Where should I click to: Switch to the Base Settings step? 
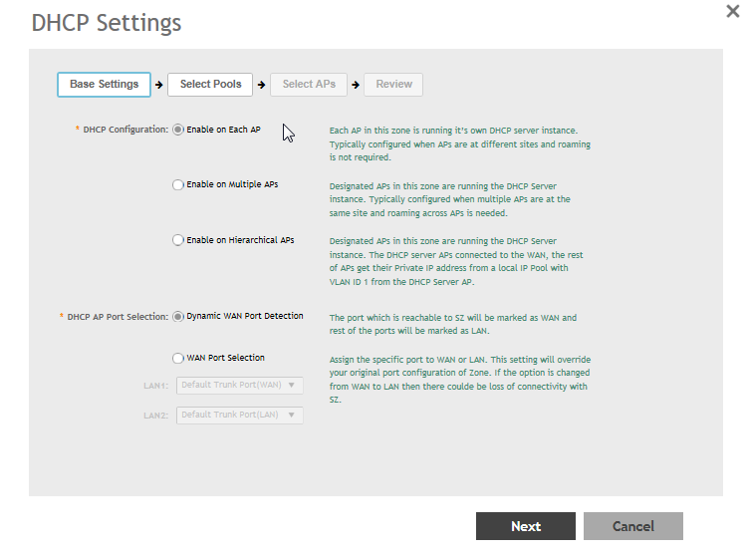coord(104,85)
